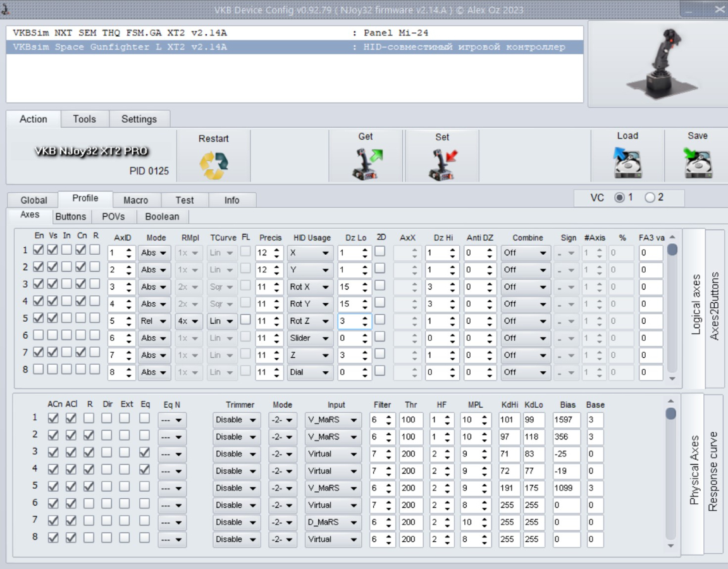The image size is (728, 569).
Task: Open RMpl 4x dropdown for axis 5
Action: [x=188, y=321]
